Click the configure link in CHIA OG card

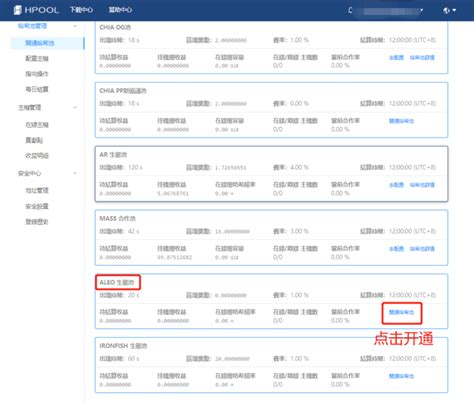pos(396,57)
